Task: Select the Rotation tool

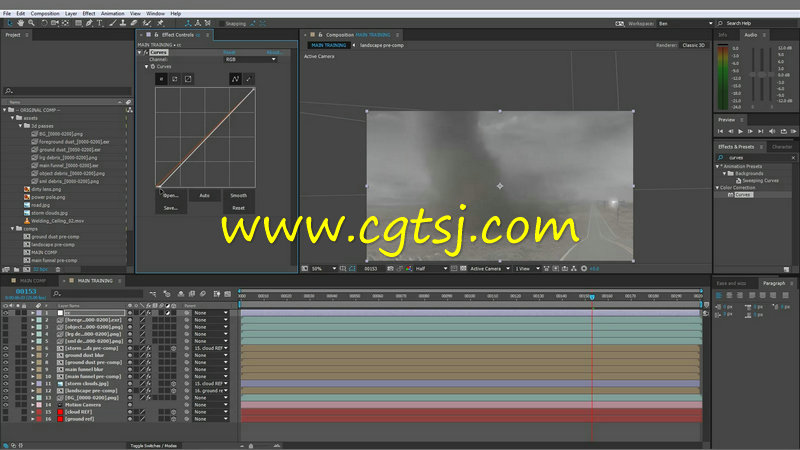Action: tap(44, 23)
